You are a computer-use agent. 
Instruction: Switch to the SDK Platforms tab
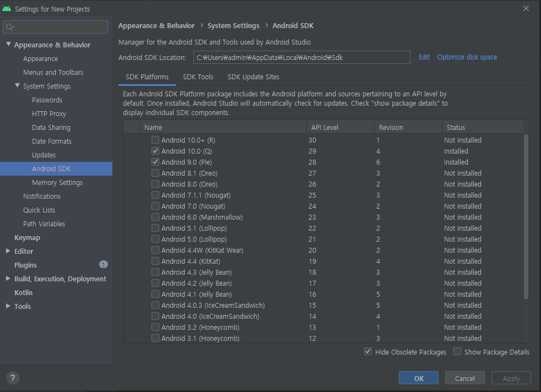pyautogui.click(x=147, y=77)
